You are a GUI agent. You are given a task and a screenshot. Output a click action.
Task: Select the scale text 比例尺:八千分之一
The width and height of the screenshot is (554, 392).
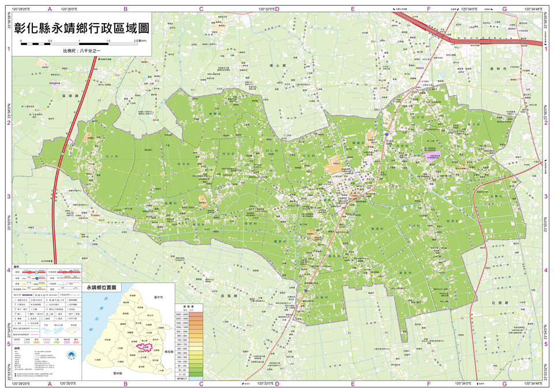(81, 51)
